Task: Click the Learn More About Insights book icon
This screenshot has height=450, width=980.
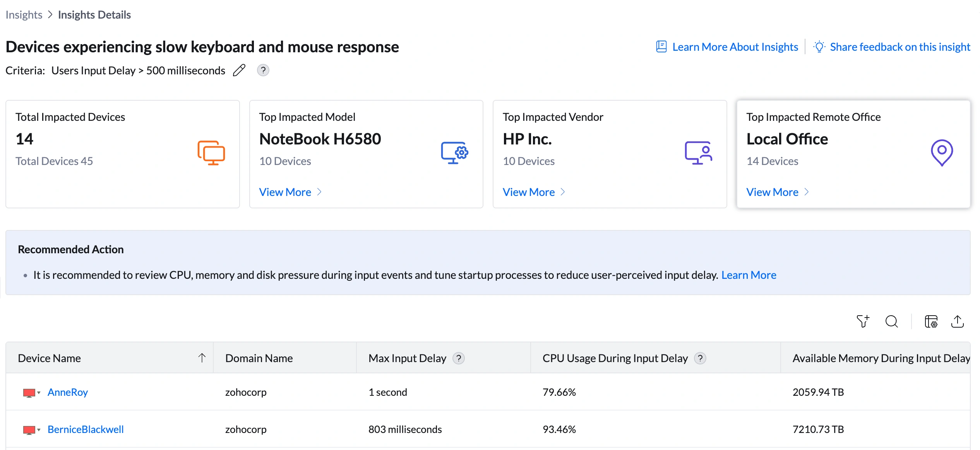Action: click(x=661, y=46)
